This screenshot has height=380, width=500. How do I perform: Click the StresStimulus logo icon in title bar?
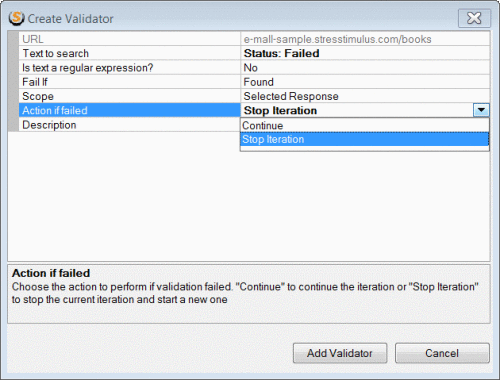coord(16,18)
